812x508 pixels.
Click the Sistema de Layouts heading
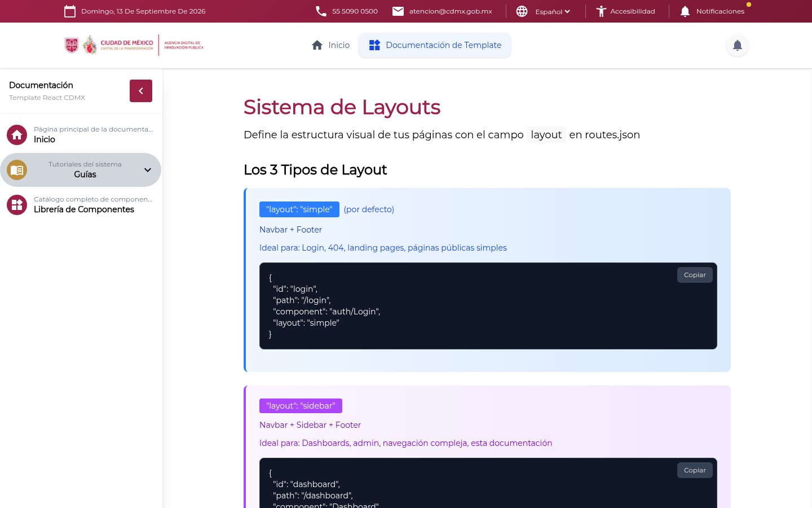pos(342,107)
